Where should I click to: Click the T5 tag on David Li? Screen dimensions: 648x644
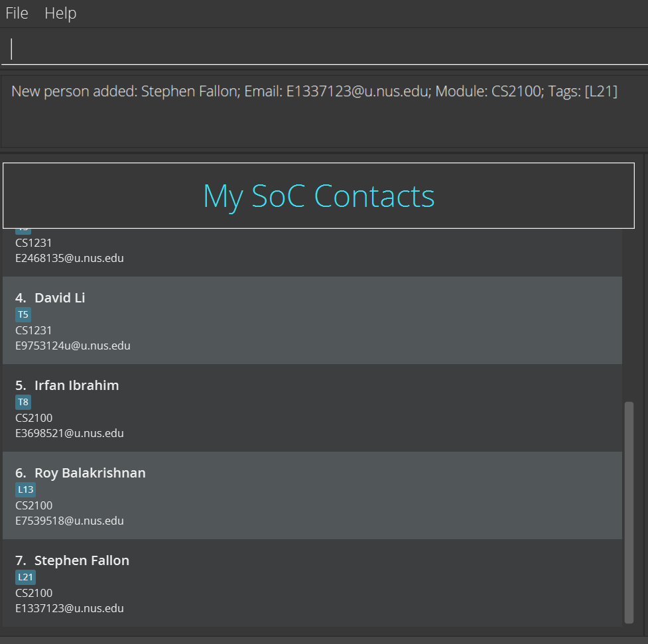[x=23, y=315]
